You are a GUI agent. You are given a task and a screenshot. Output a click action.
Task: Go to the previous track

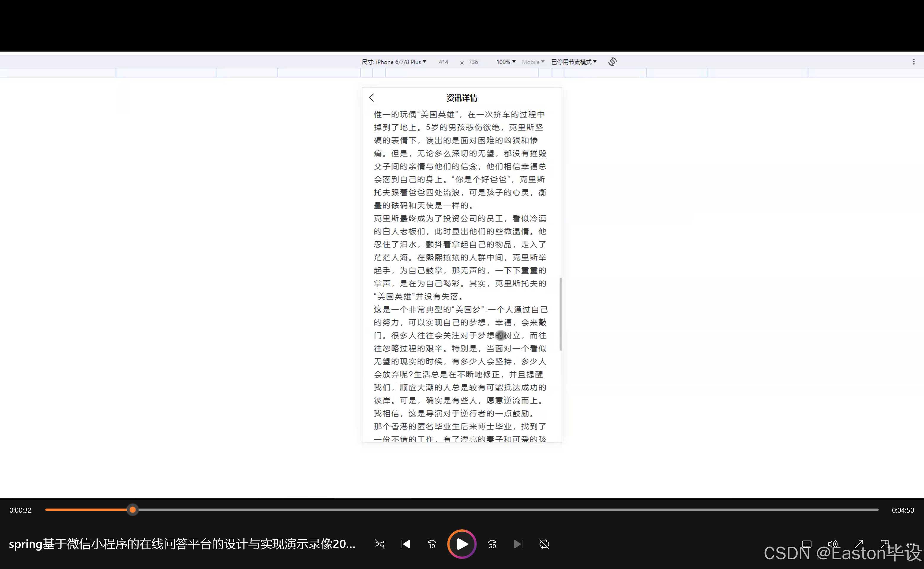coord(405,544)
